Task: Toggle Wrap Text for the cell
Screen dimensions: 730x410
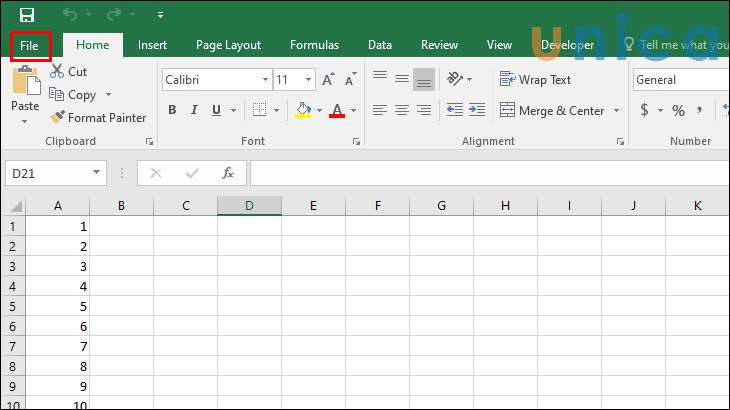Action: coord(536,80)
